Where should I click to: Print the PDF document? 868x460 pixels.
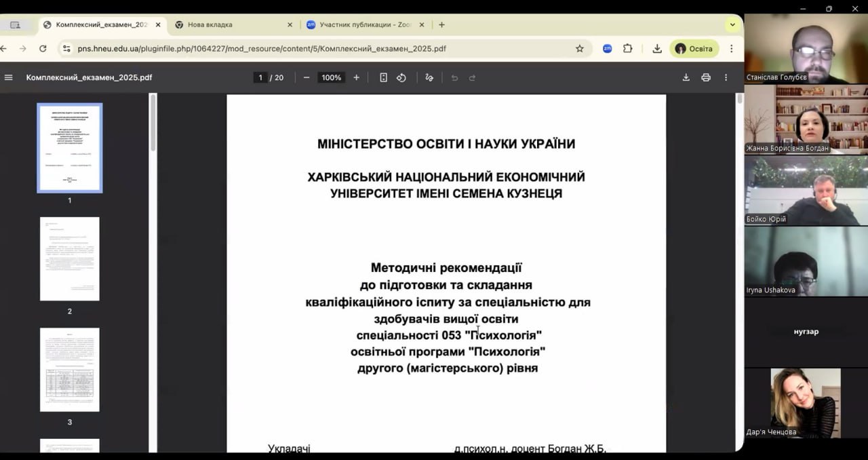(x=706, y=77)
